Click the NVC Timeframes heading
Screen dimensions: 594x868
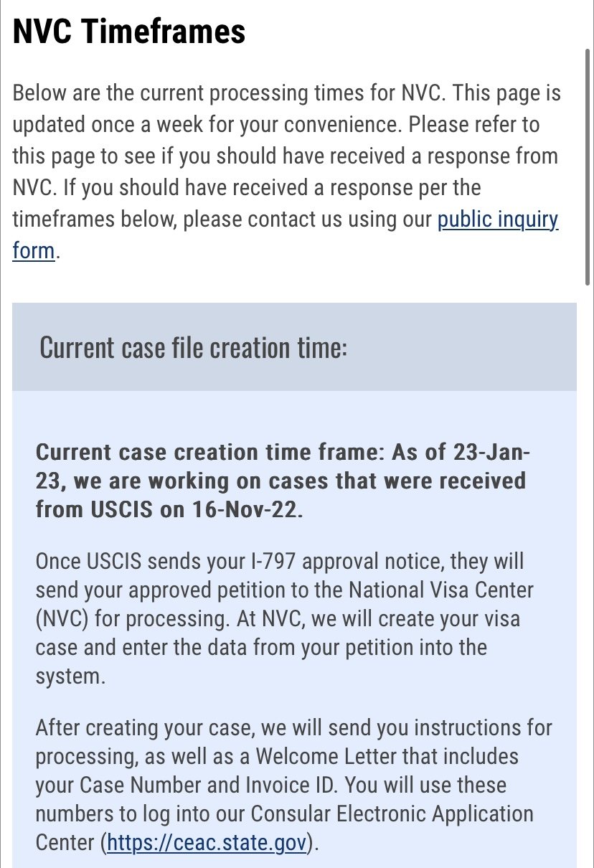[x=129, y=32]
